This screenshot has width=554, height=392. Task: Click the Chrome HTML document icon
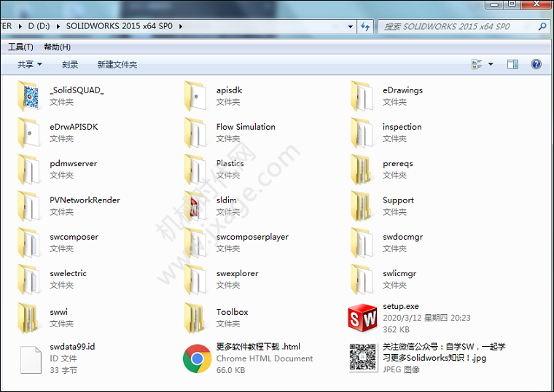click(x=197, y=358)
